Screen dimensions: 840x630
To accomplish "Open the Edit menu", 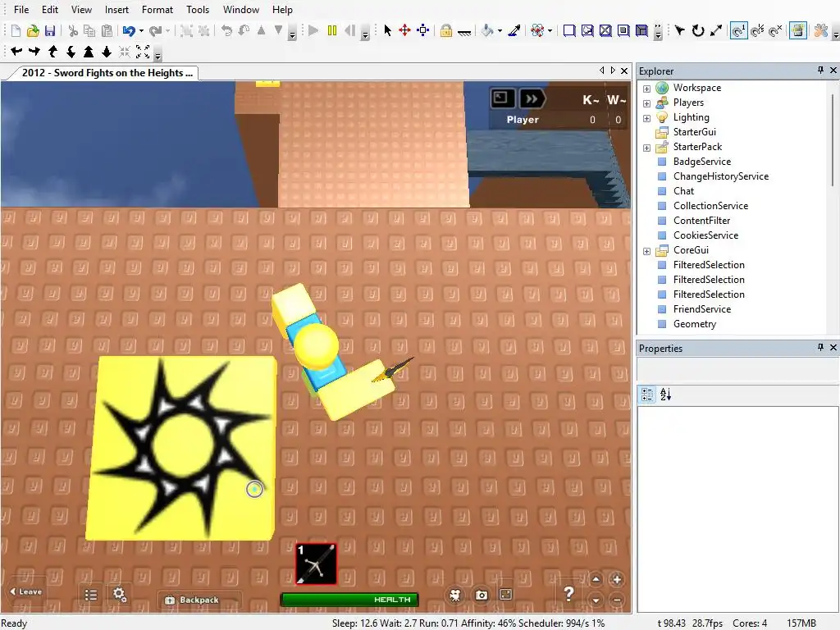I will 50,10.
